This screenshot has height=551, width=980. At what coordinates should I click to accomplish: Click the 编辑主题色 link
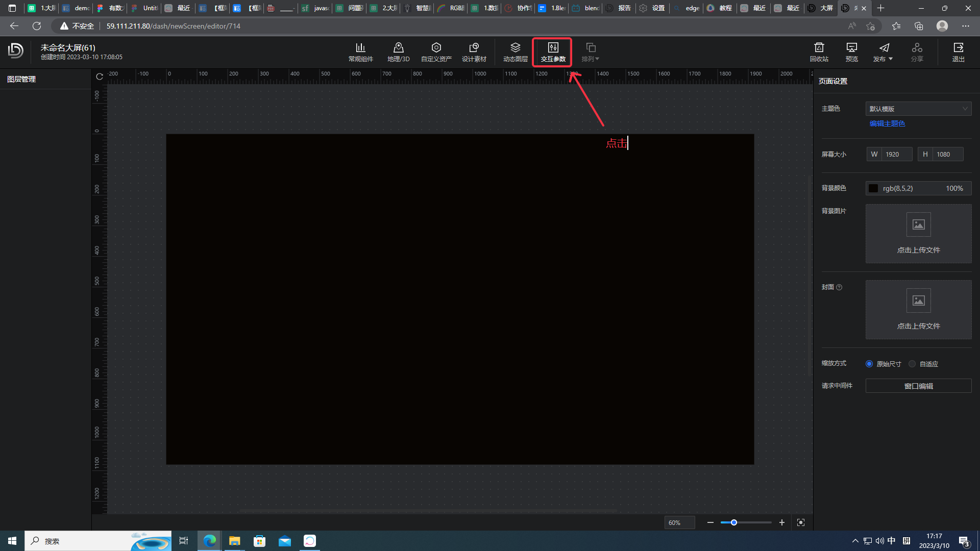887,123
